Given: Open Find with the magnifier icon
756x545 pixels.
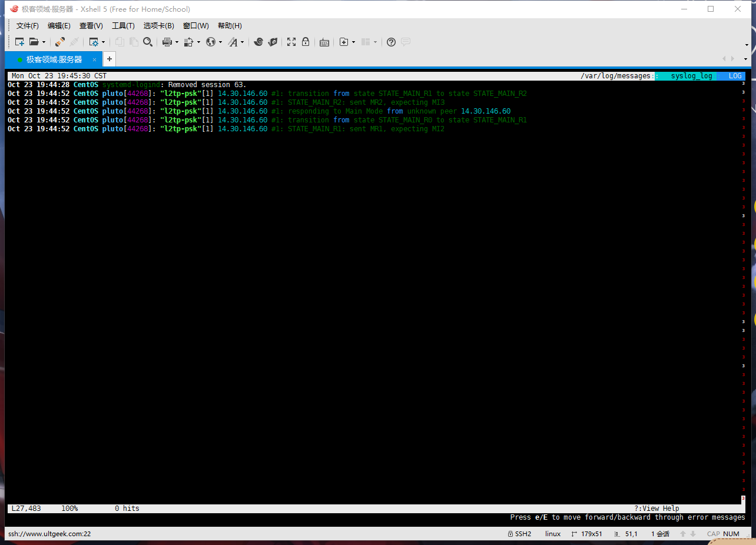Looking at the screenshot, I should pos(148,42).
